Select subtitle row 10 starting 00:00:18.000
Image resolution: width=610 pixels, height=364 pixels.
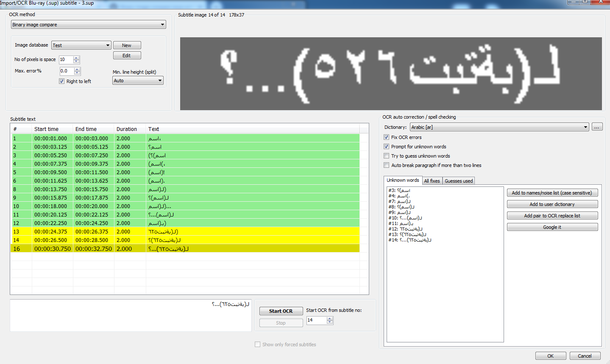pyautogui.click(x=185, y=206)
